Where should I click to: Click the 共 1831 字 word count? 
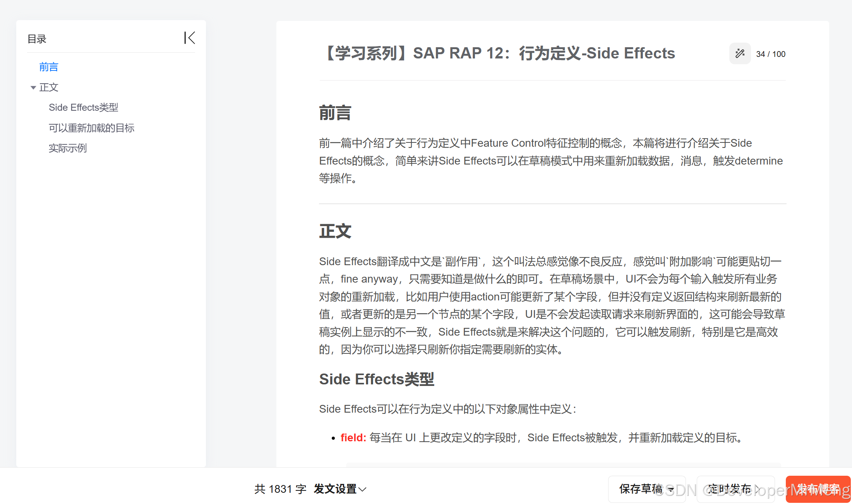280,489
